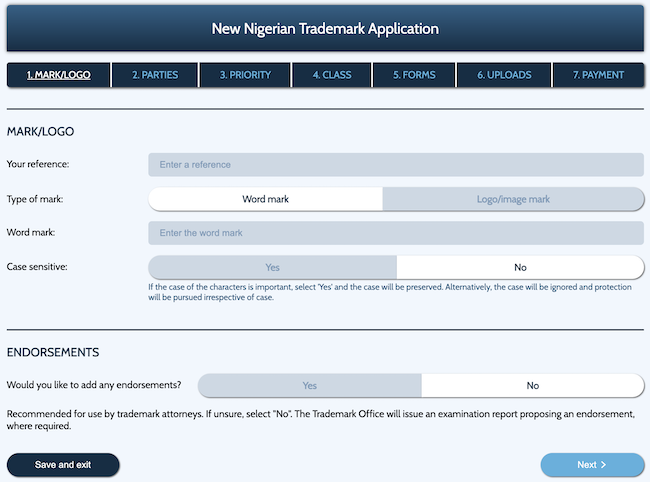Click the New Nigerian Trademark Application title
Image resolution: width=650 pixels, height=482 pixels.
pos(325,29)
